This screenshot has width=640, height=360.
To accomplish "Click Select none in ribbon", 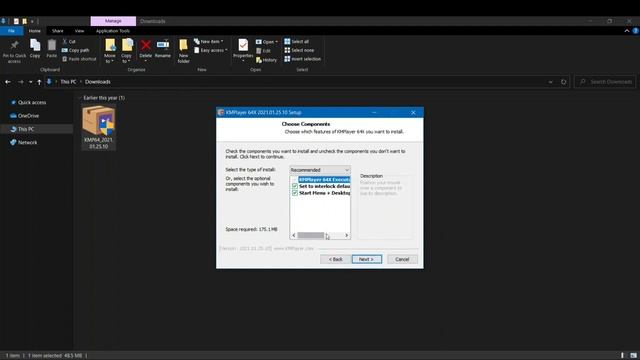I will [299, 50].
